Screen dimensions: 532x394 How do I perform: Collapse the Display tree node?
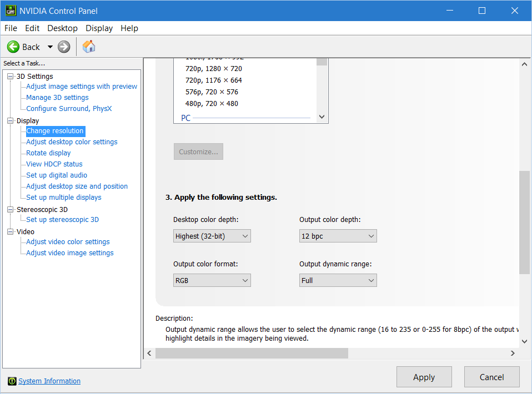click(x=11, y=121)
